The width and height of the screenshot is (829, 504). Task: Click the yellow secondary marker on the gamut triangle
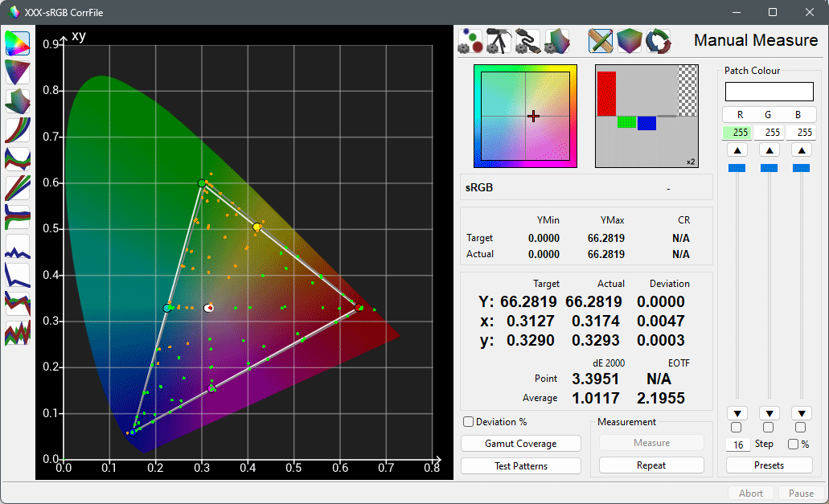[x=256, y=227]
